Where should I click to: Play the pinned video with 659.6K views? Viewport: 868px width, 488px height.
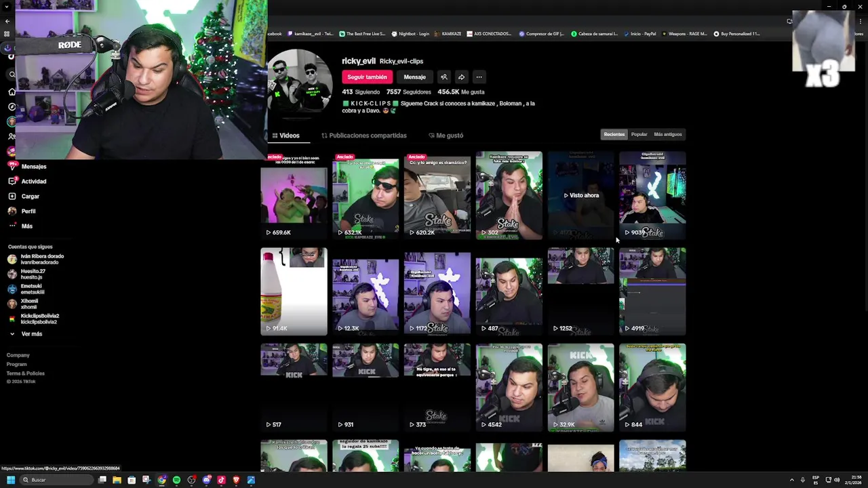pyautogui.click(x=294, y=195)
